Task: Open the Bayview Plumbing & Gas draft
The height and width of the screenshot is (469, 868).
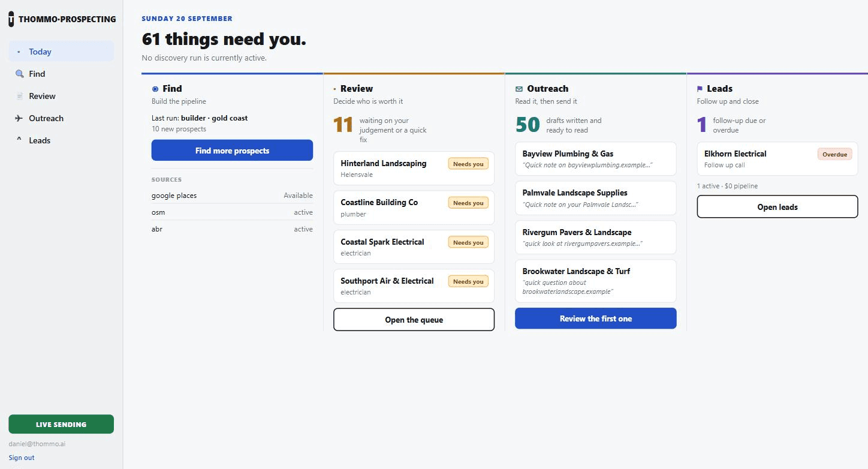Action: click(x=596, y=159)
